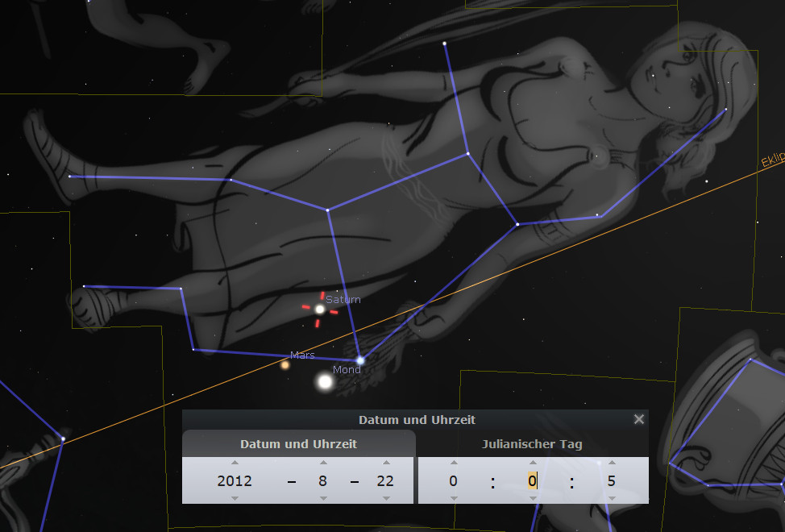The height and width of the screenshot is (532, 785).
Task: Select the bright star Spica near Moon
Action: tap(360, 360)
